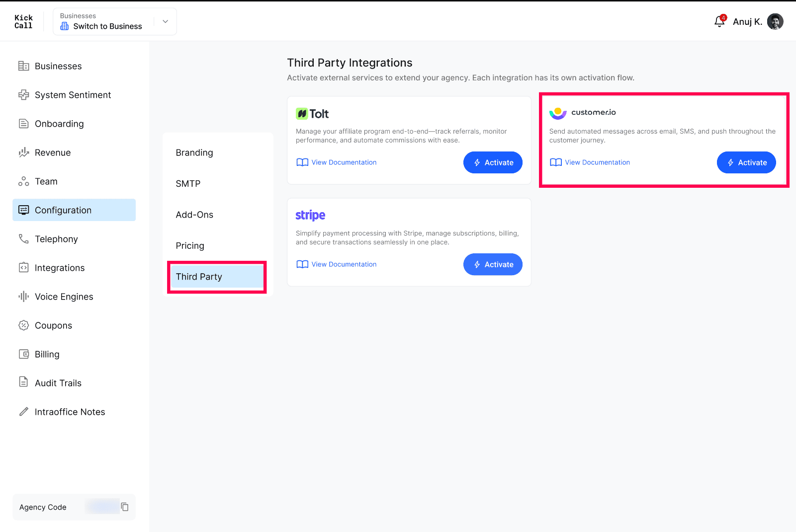Viewport: 796px width, 532px height.
Task: Click the Stripe logo
Action: [x=310, y=215]
